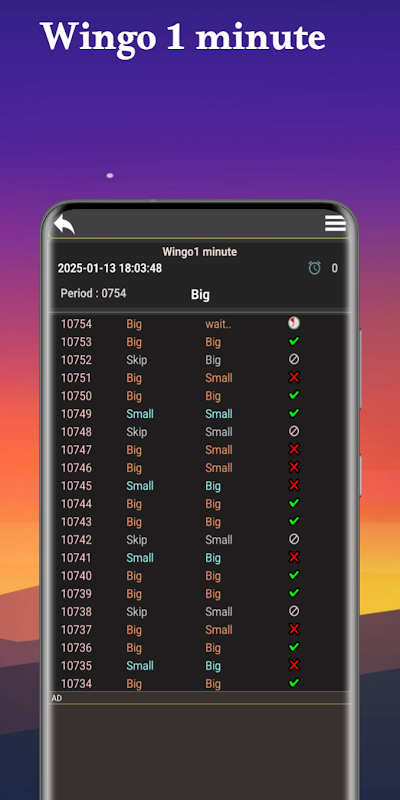400x800 pixels.
Task: Click the red cross on row 10735
Action: pos(294,665)
